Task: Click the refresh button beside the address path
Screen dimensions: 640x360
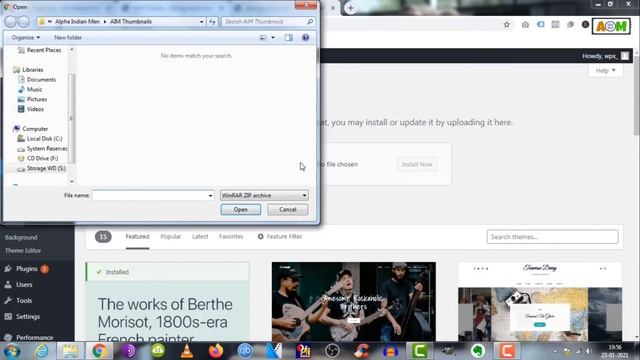Action: tap(212, 22)
